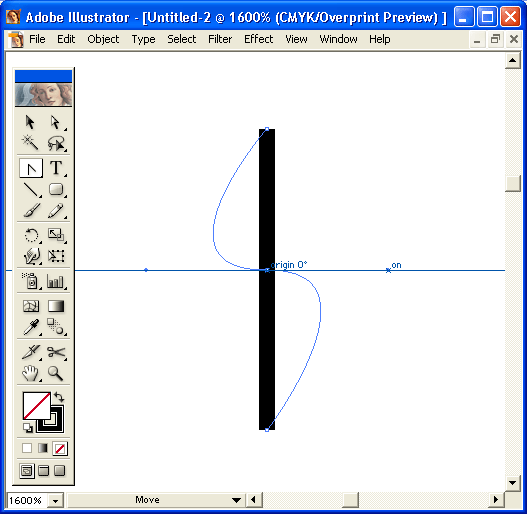The height and width of the screenshot is (514, 527).
Task: Open the zoom level dropdown
Action: pos(55,501)
